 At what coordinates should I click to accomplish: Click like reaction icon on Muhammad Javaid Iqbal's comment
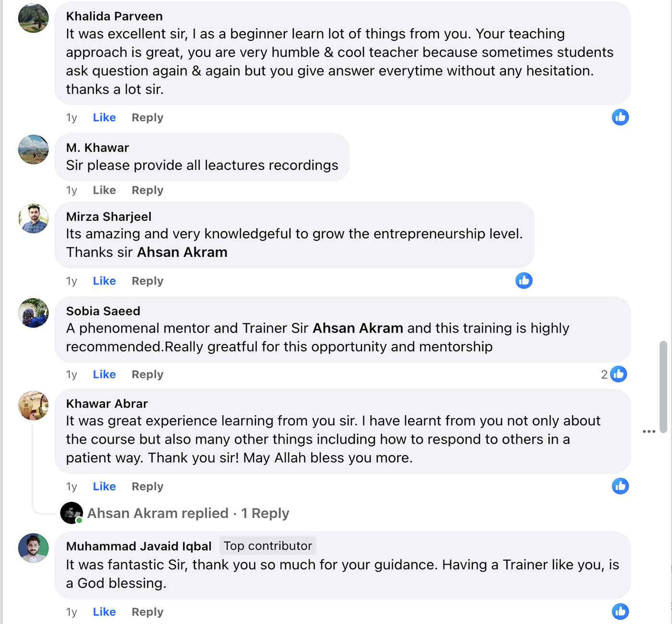[620, 612]
